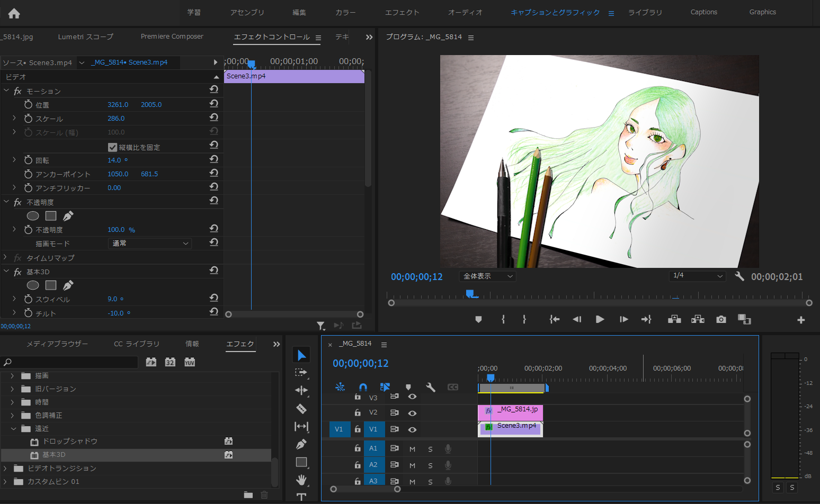Click the Captions button at top right
The height and width of the screenshot is (504, 820).
point(703,12)
